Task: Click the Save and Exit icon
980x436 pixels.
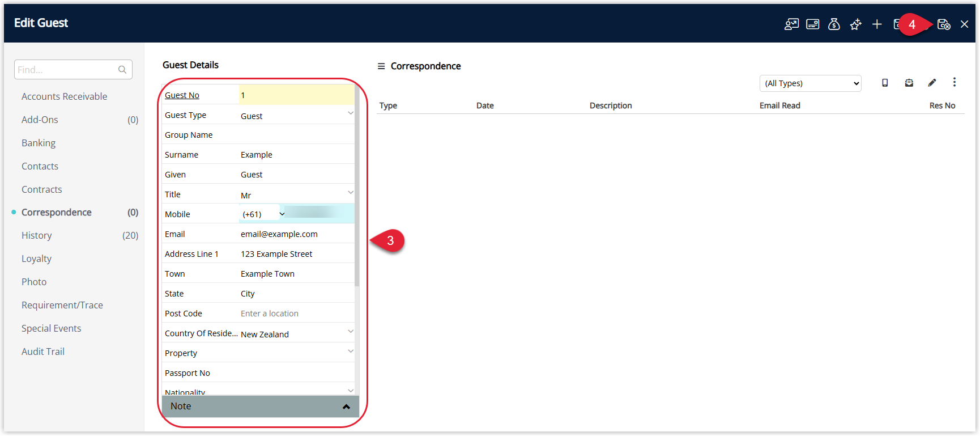Action: (x=944, y=24)
